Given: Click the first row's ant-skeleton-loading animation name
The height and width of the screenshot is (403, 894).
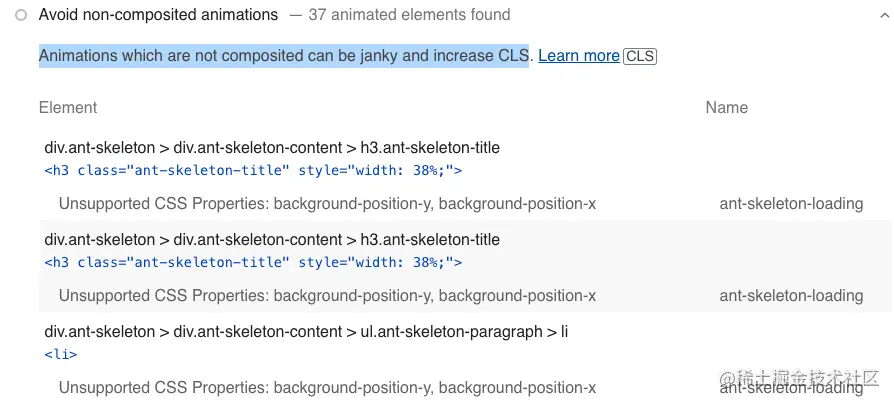Looking at the screenshot, I should [x=791, y=204].
